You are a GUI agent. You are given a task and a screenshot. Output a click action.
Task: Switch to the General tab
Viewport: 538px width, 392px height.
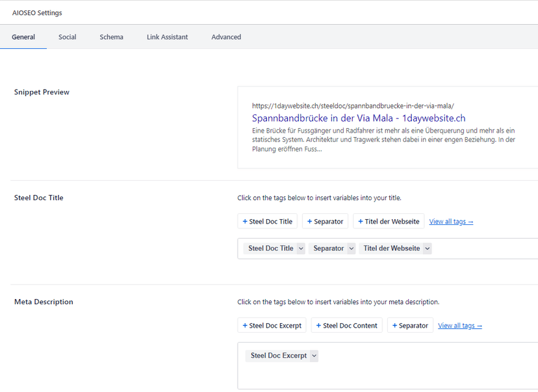coord(23,37)
